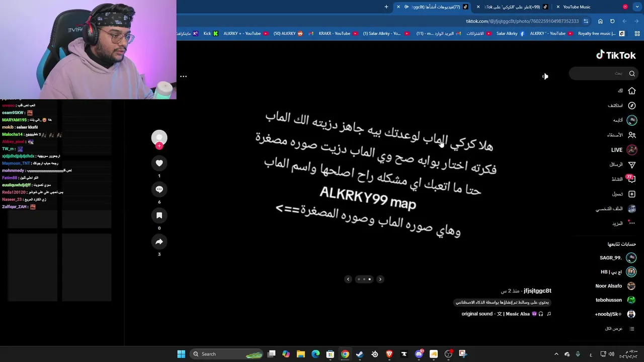Share the post using the arrow icon
Viewport: 644px width, 362px height.
pos(159,242)
